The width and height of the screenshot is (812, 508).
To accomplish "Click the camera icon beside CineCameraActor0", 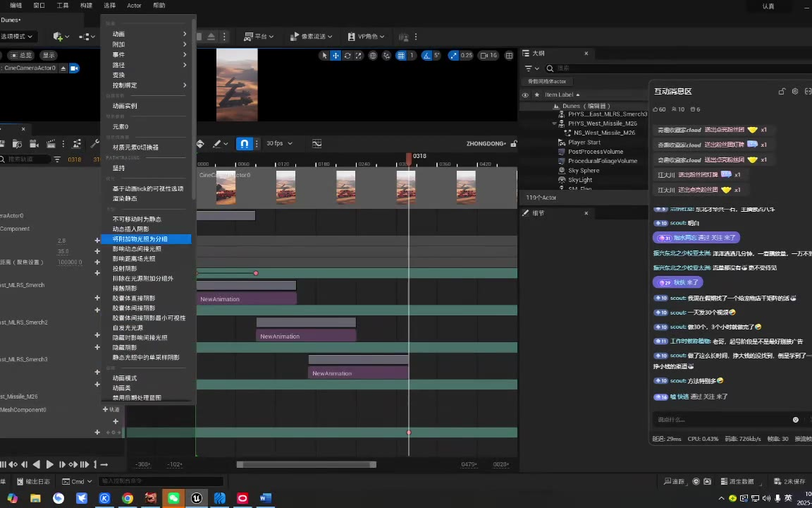I will [74, 68].
